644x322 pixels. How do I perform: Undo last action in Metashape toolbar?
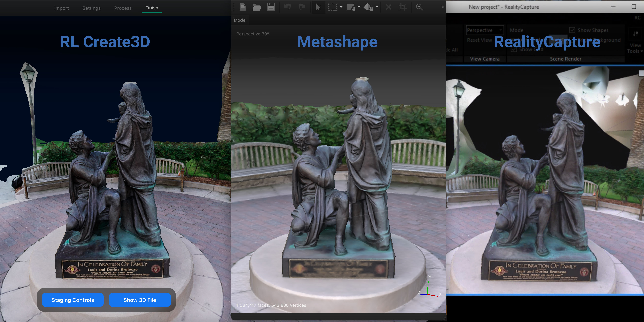pyautogui.click(x=287, y=7)
